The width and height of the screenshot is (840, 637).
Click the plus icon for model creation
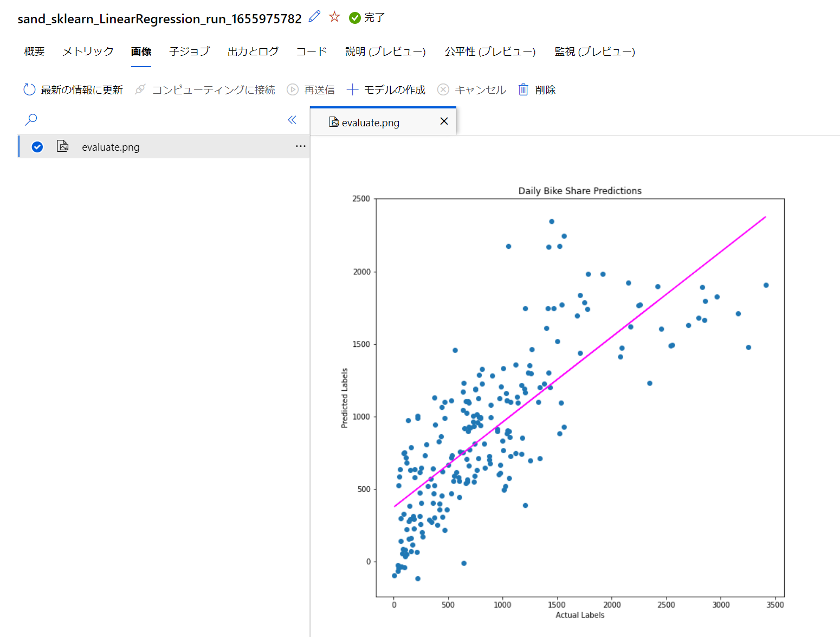[x=352, y=89]
